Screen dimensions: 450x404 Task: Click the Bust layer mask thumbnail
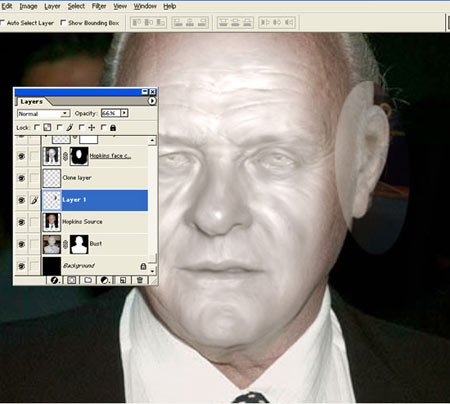click(x=79, y=244)
